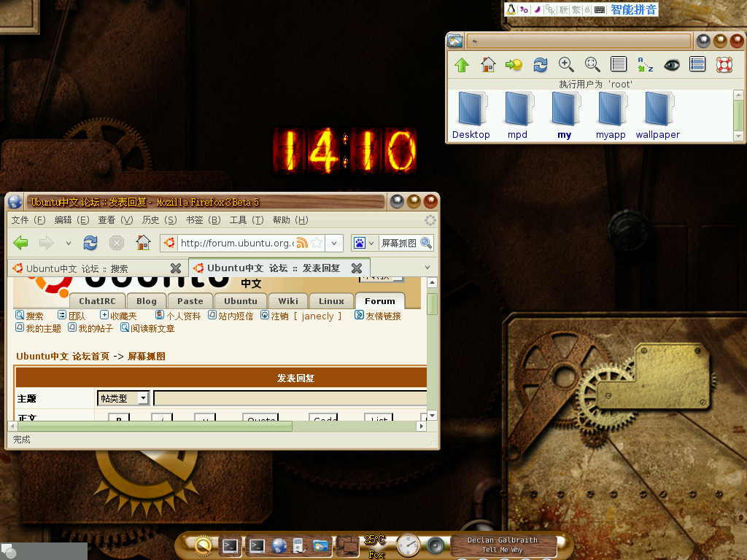747x560 pixels.
Task: Bookmark this page with the star icon
Action: pos(317,243)
